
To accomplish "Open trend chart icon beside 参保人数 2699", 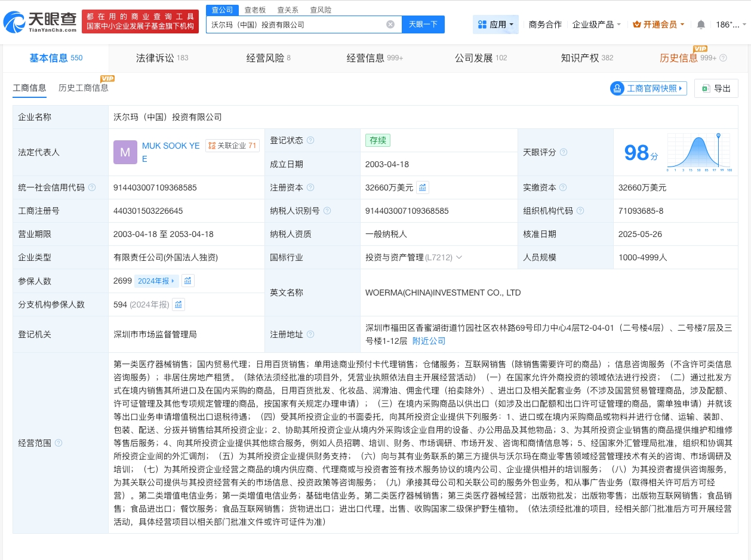I will [x=187, y=281].
